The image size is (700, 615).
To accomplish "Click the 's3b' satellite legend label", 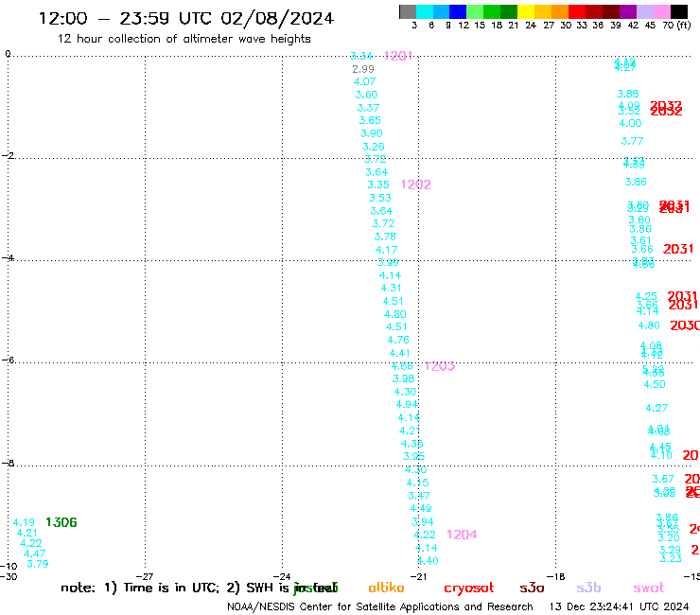I will coord(588,588).
